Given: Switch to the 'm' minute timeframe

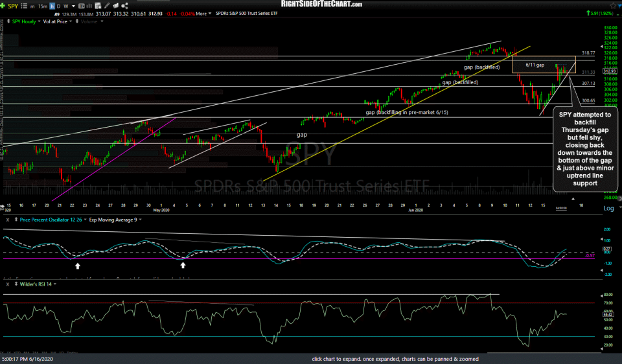Looking at the screenshot, I should (x=32, y=6).
